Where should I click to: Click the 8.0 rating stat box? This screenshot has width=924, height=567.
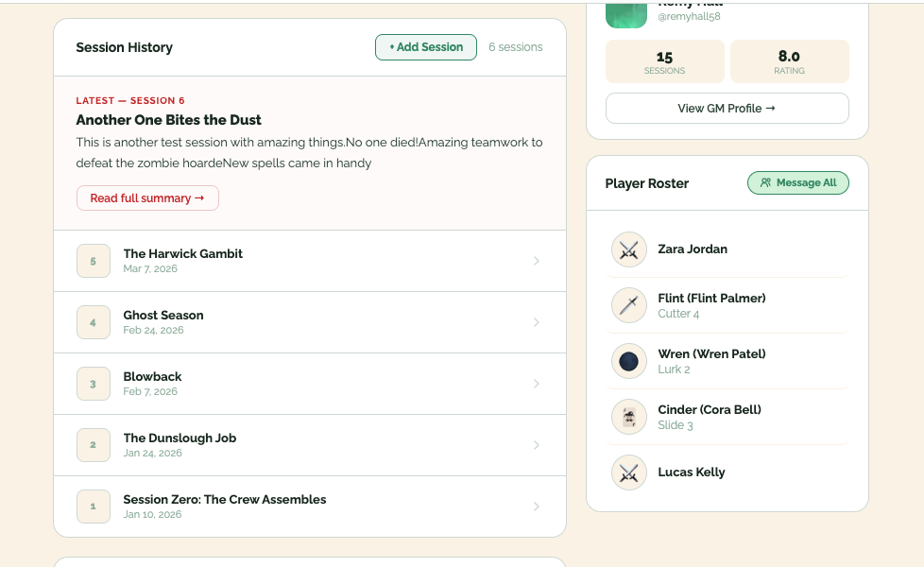[x=789, y=61]
